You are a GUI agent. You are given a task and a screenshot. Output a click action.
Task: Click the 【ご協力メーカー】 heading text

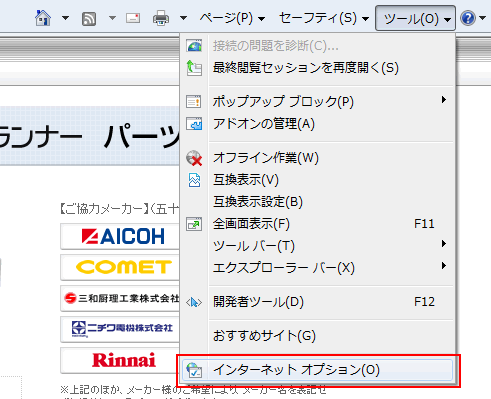point(105,209)
